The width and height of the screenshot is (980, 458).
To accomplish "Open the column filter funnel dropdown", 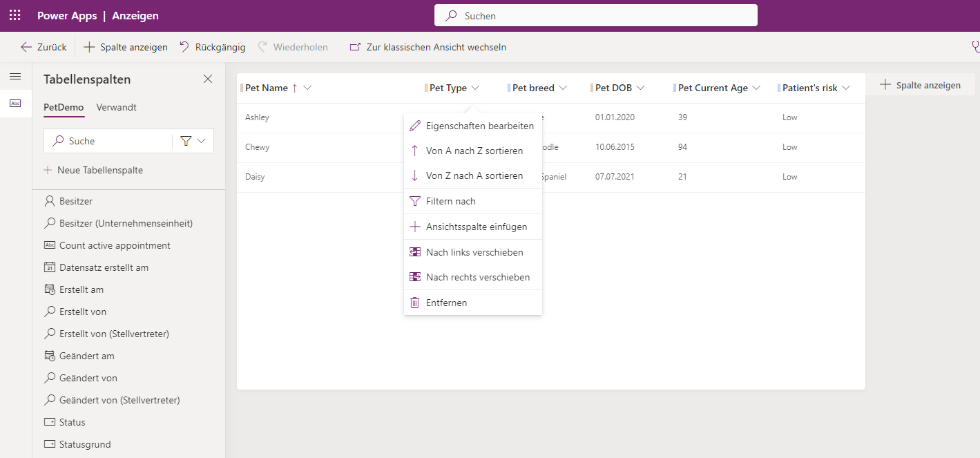I will pyautogui.click(x=193, y=141).
